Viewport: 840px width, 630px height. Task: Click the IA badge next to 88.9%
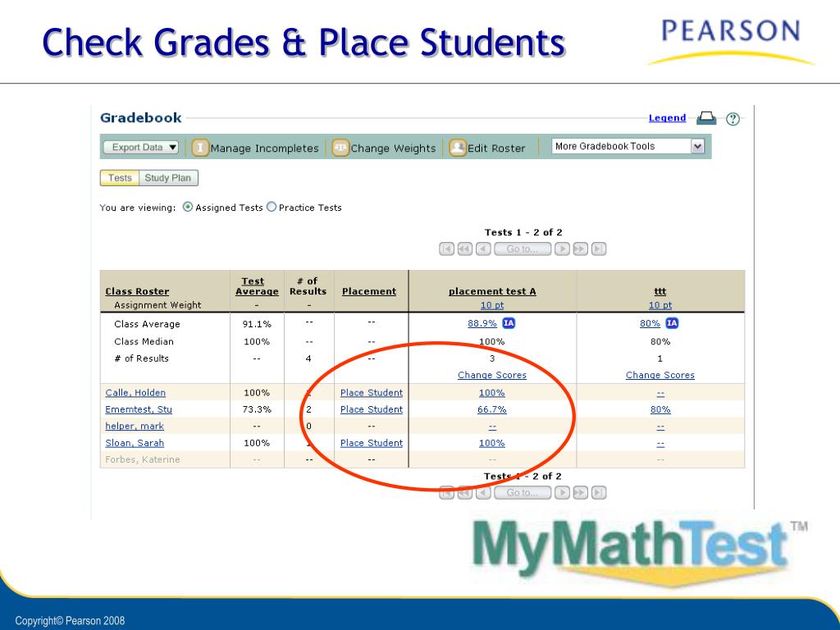pyautogui.click(x=509, y=323)
